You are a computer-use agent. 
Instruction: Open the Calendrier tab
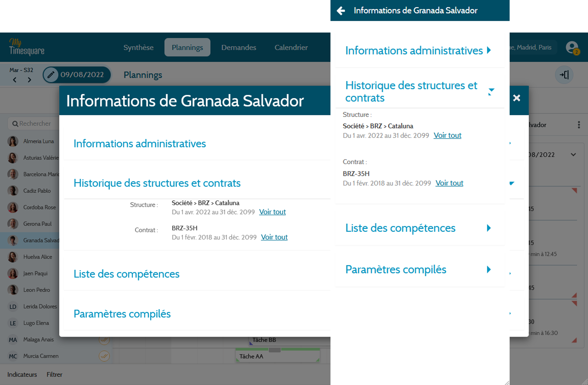tap(291, 47)
